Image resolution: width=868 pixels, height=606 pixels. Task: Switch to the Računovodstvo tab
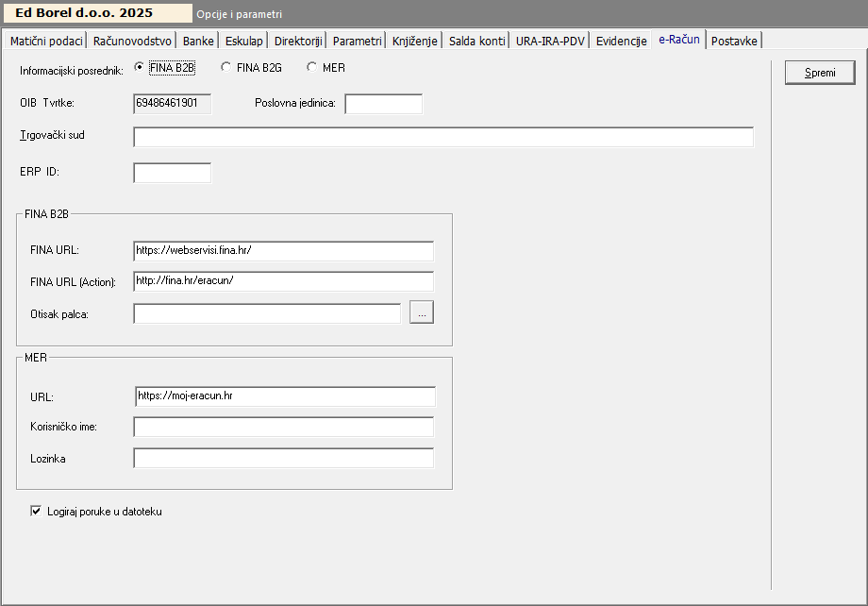coord(132,41)
